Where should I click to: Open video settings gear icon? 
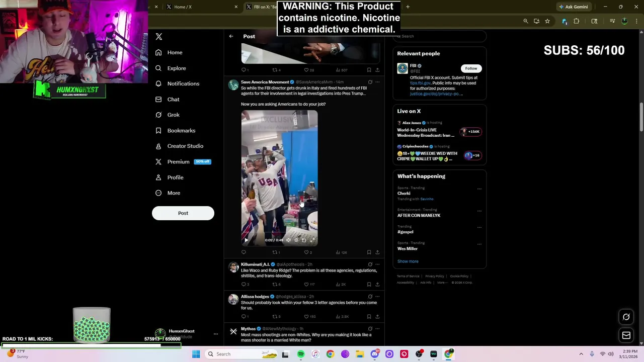(296, 240)
